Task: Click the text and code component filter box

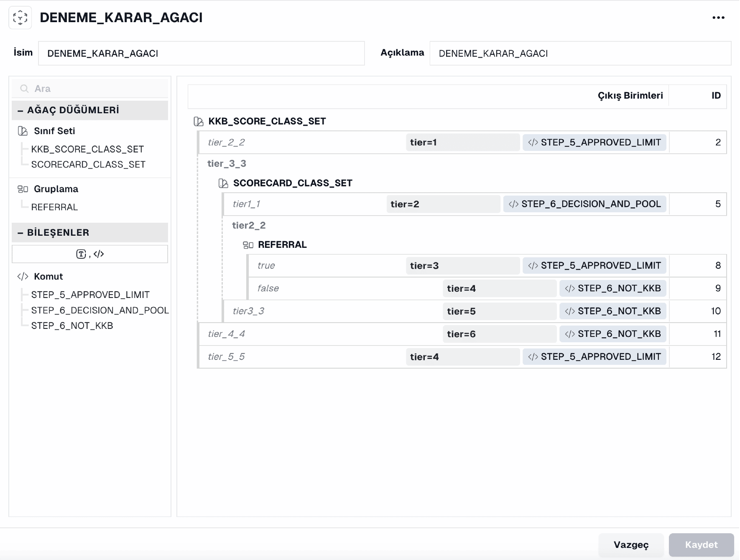Action: (x=90, y=254)
